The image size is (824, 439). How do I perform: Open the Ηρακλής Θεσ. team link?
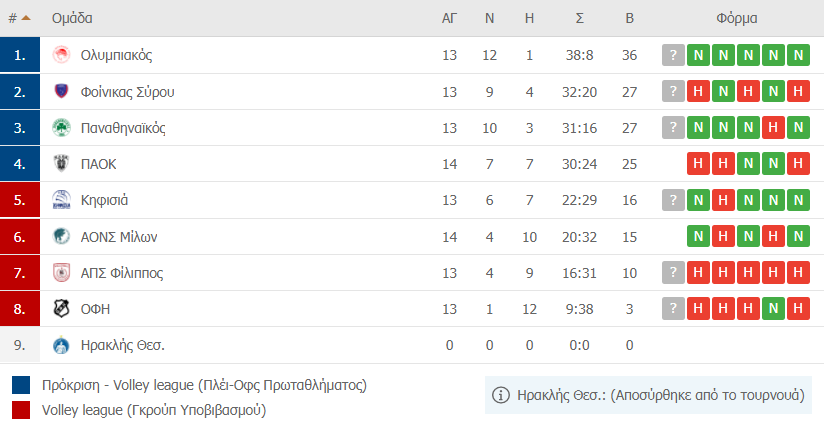coord(122,346)
